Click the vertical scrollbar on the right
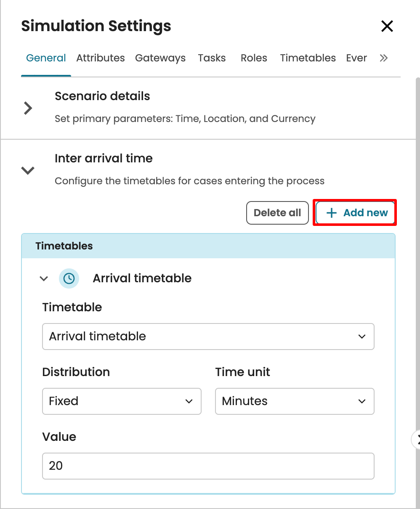Image resolution: width=420 pixels, height=509 pixels. coord(417,252)
